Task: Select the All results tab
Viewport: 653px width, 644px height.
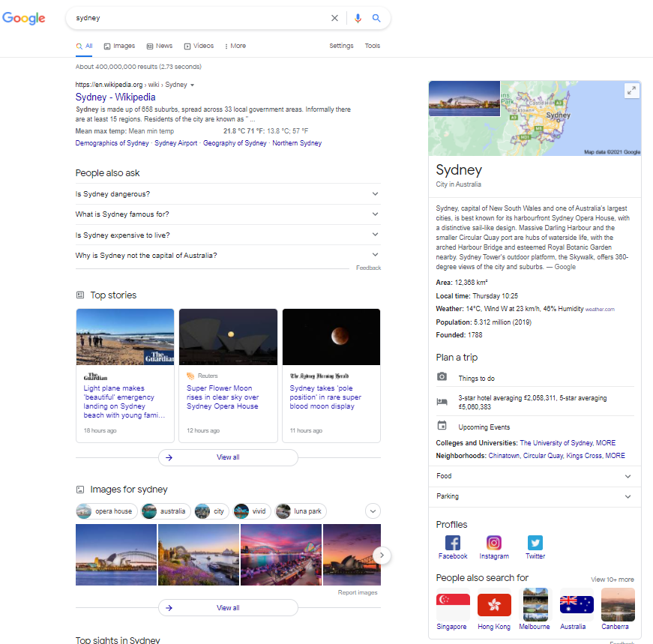Action: coord(85,46)
